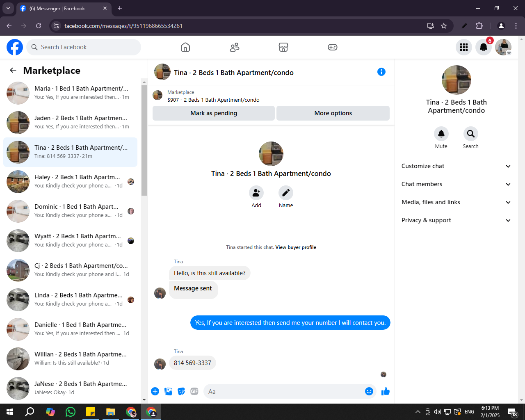Open Dominic 1 Bed 1 Bath conversation
The image size is (525, 420).
70,211
